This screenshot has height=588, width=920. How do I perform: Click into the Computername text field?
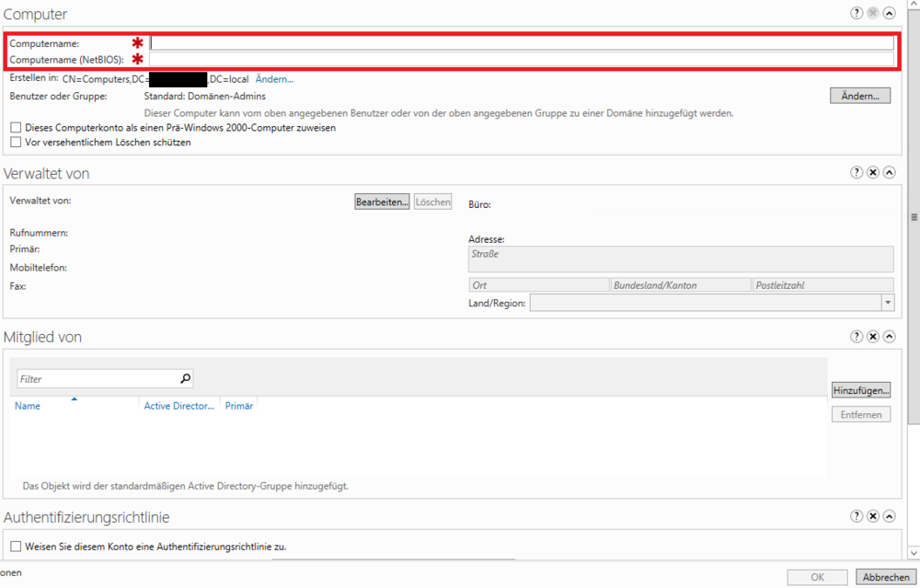[522, 43]
